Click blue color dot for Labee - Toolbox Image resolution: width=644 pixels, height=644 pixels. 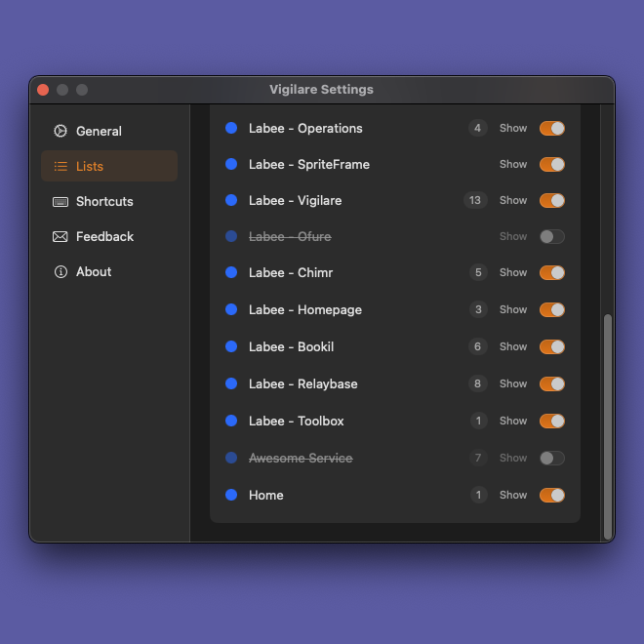click(x=231, y=421)
